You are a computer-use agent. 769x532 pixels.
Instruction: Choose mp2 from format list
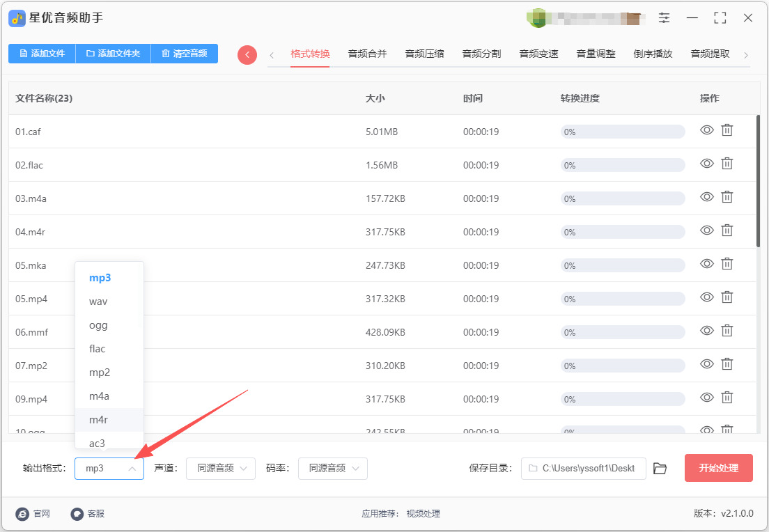109,372
